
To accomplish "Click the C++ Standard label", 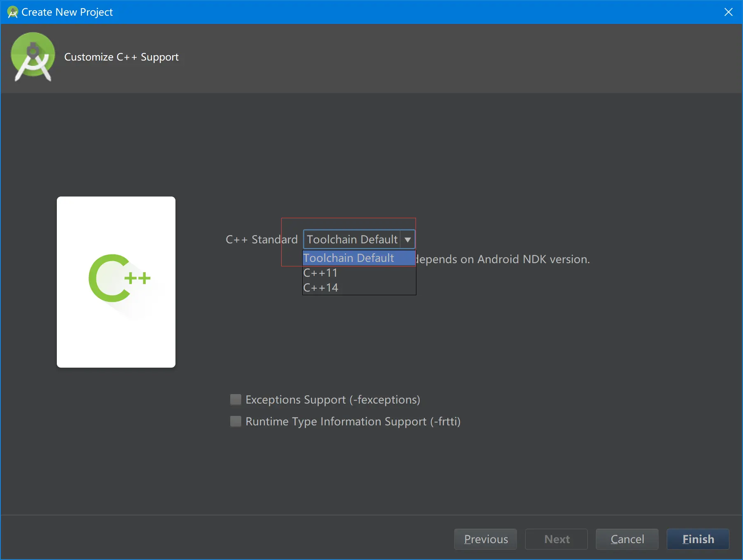I will 262,240.
